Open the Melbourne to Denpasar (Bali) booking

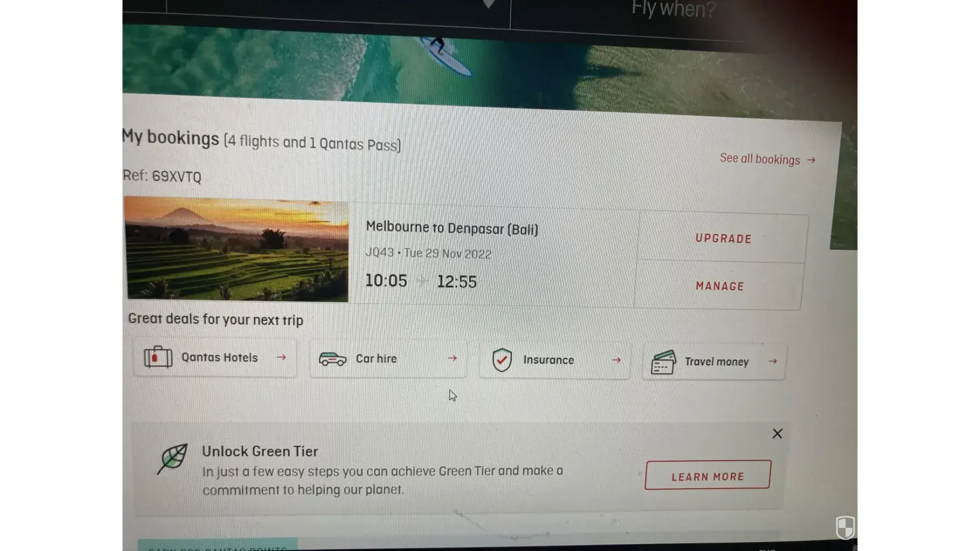tap(452, 228)
